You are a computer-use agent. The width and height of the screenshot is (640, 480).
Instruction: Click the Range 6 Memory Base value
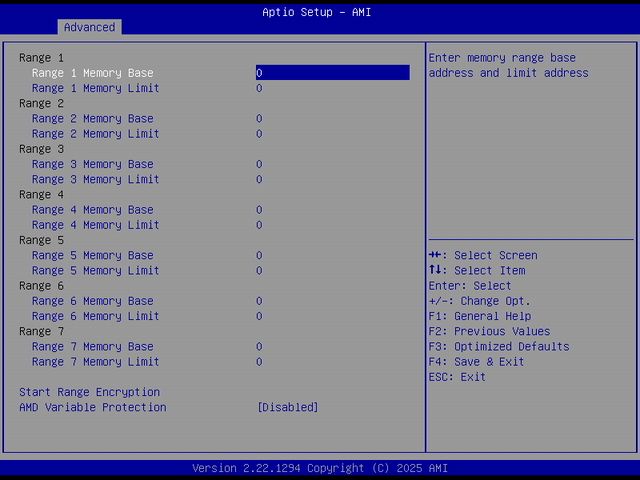(259, 301)
